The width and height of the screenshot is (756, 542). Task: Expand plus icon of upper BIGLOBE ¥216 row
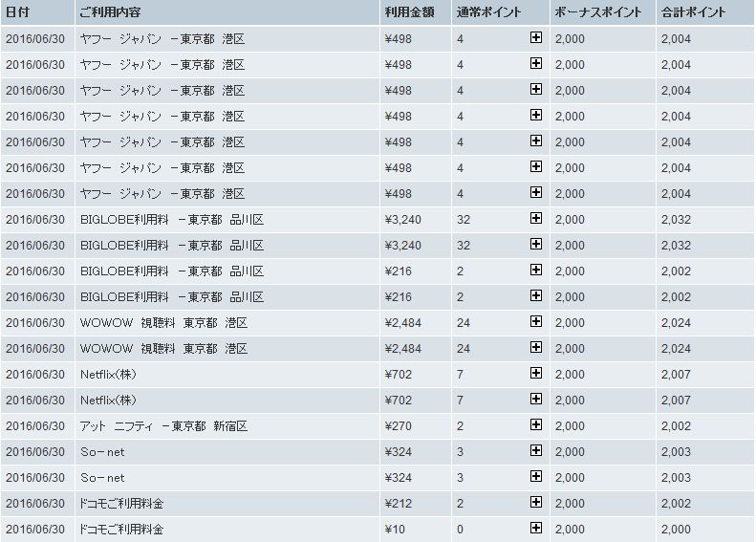point(535,270)
